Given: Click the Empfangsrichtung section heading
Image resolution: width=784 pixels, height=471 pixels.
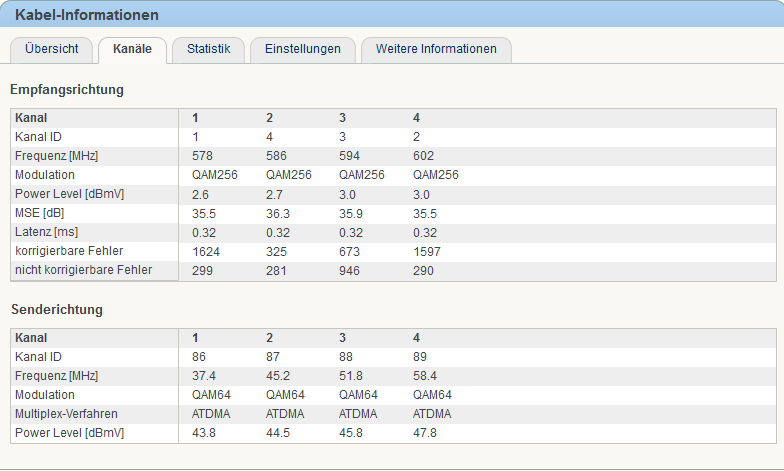Looking at the screenshot, I should click(67, 90).
